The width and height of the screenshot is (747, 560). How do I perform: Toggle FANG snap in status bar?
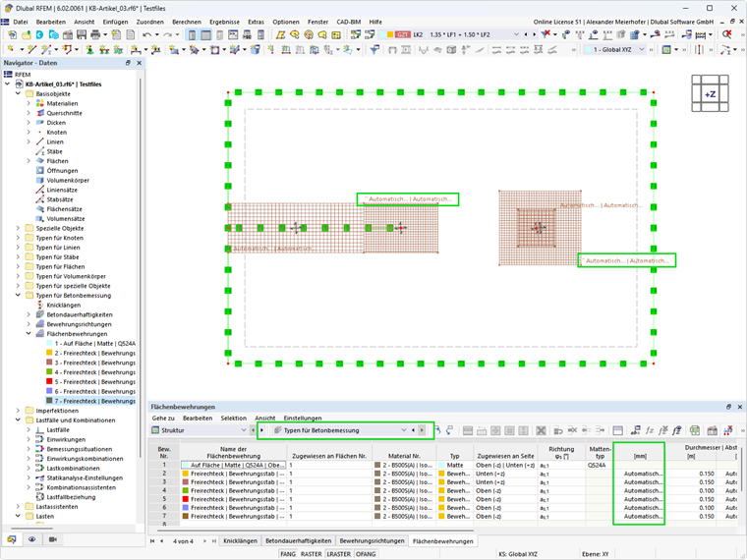click(288, 554)
